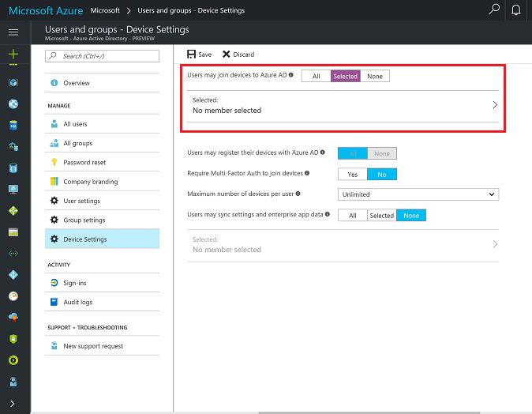Click the green plus New resource icon

13,55
